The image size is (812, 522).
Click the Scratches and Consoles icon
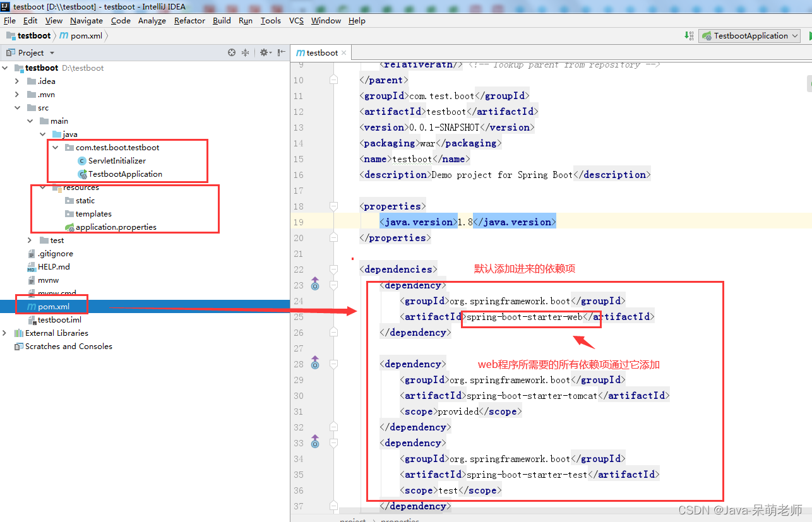[x=19, y=347]
